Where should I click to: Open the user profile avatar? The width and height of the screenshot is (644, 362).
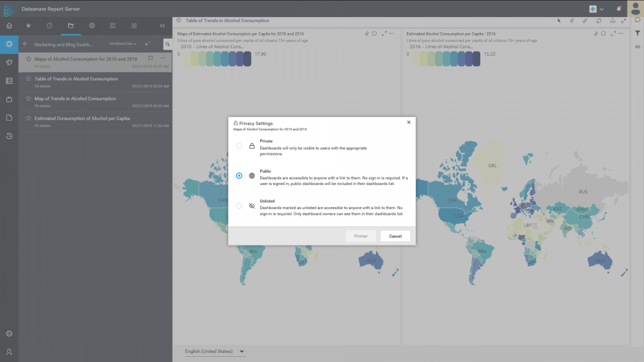tap(635, 9)
